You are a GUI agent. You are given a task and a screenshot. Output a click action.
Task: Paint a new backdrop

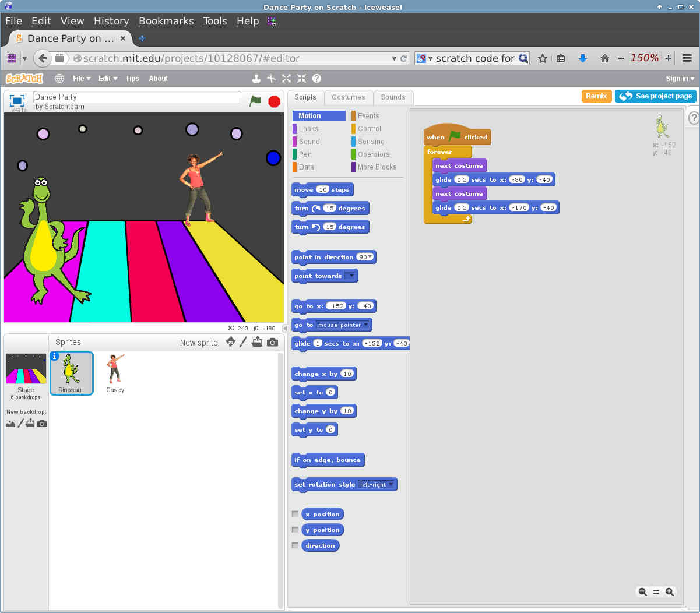click(20, 423)
